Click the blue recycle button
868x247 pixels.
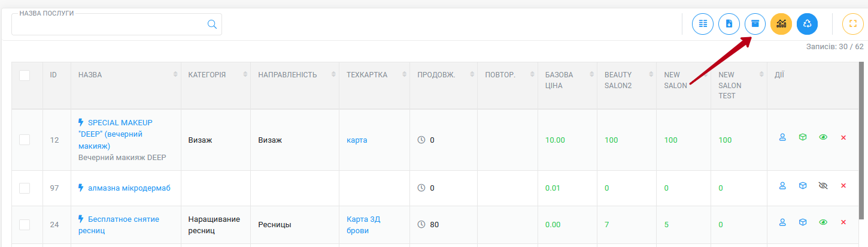point(807,24)
